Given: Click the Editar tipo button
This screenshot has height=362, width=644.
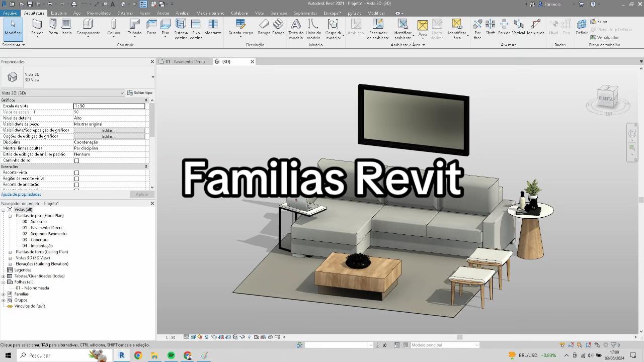Looking at the screenshot, I should click(x=140, y=93).
